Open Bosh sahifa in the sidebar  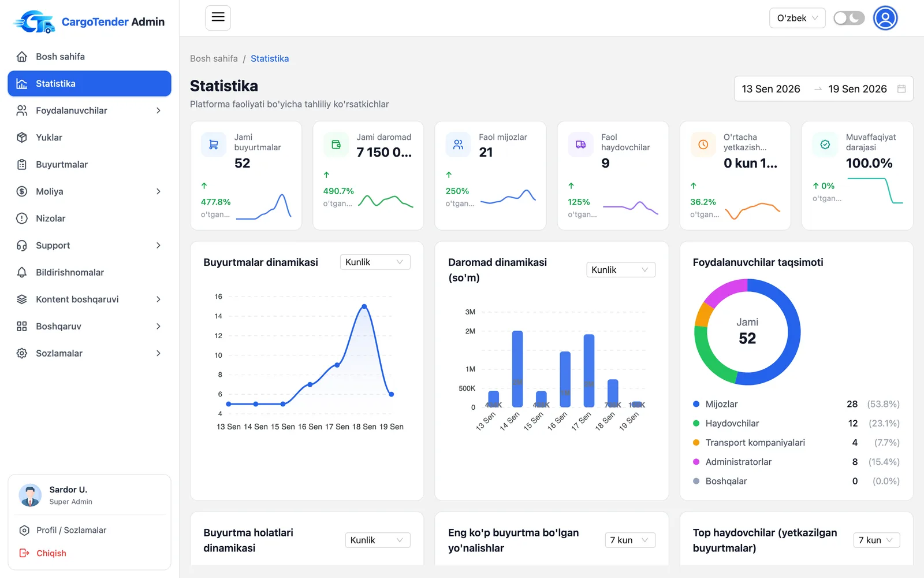click(90, 57)
